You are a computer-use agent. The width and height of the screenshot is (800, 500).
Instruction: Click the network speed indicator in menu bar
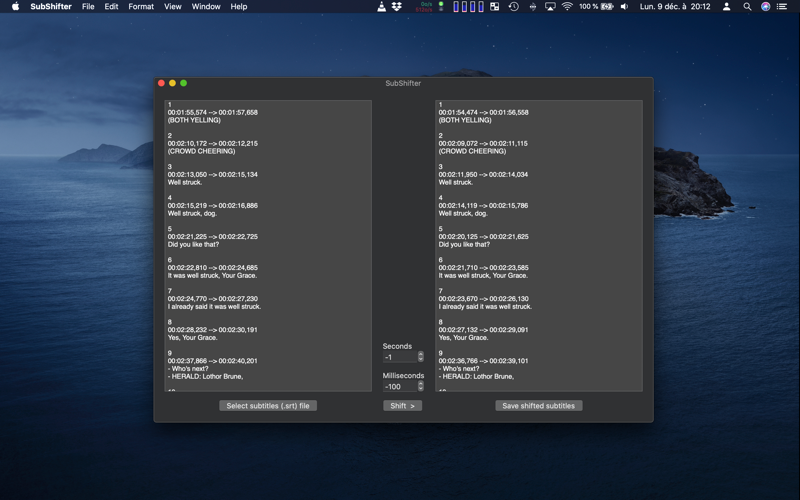423,7
